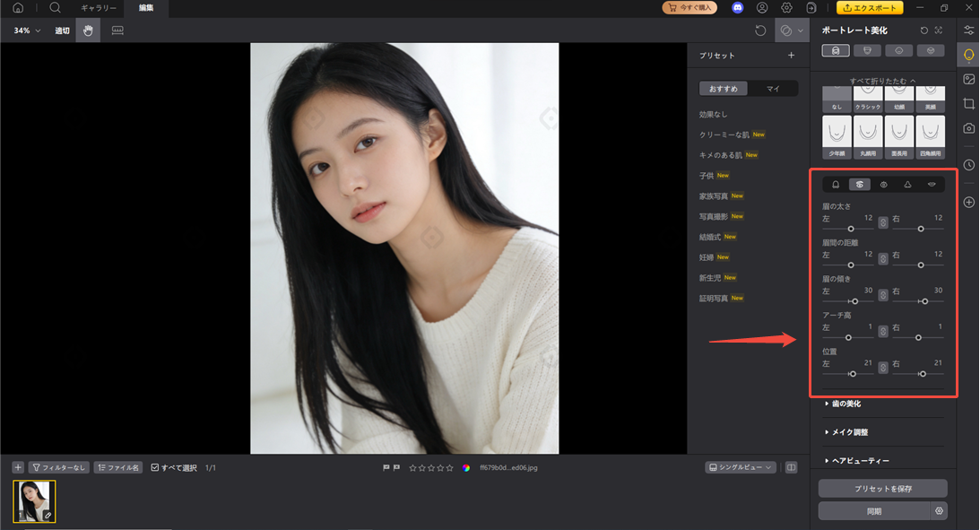Toggle link between left and right 眉の太さ values
This screenshot has width=980, height=530.
click(882, 222)
